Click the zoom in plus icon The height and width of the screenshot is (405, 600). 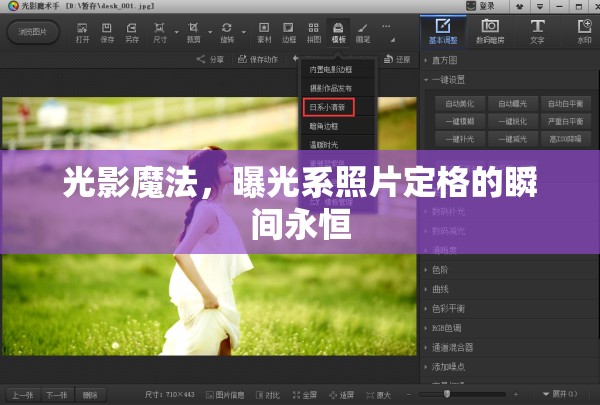515,394
